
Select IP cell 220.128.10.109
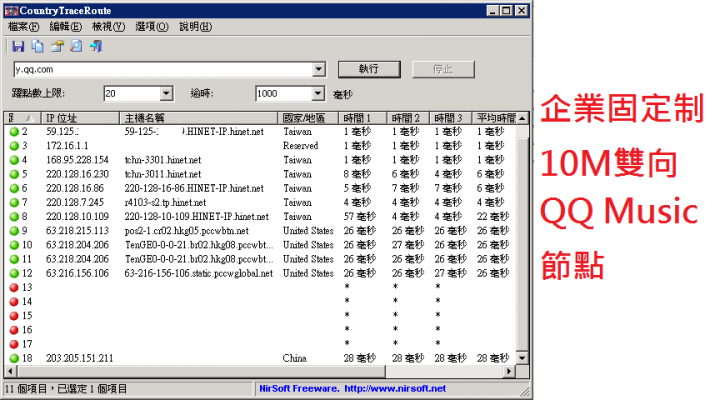pos(77,217)
